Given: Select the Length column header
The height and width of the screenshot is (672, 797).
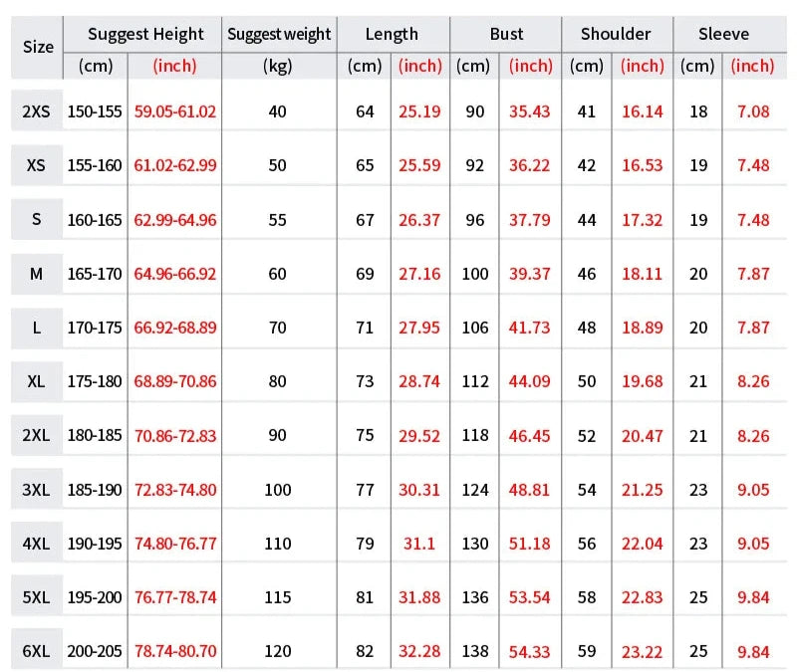Looking at the screenshot, I should [x=392, y=34].
